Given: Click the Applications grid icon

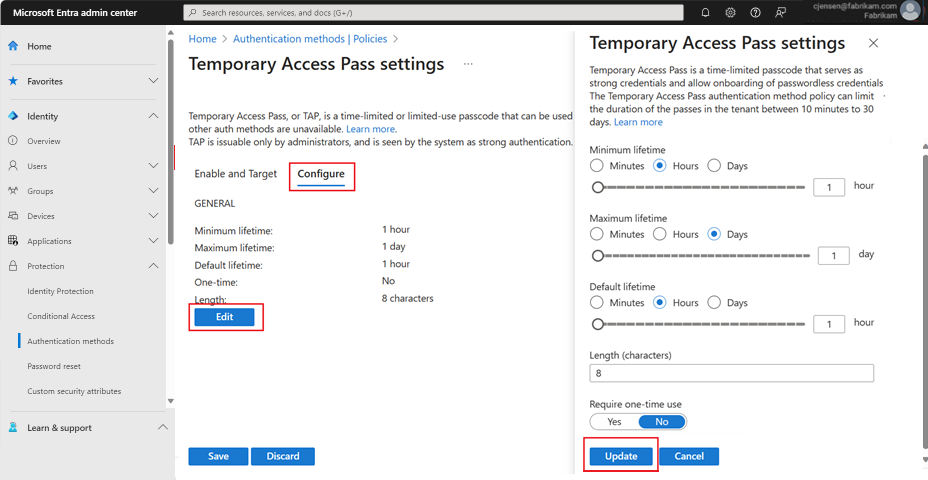Looking at the screenshot, I should pyautogui.click(x=13, y=241).
